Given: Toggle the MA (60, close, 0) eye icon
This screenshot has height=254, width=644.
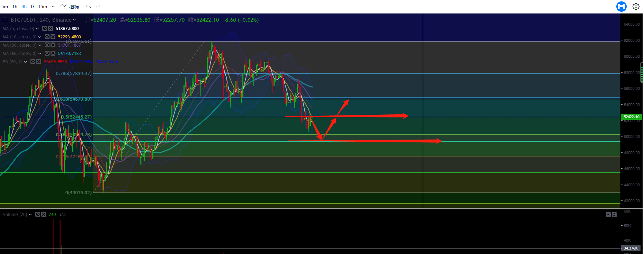Looking at the screenshot, I should click(x=47, y=53).
